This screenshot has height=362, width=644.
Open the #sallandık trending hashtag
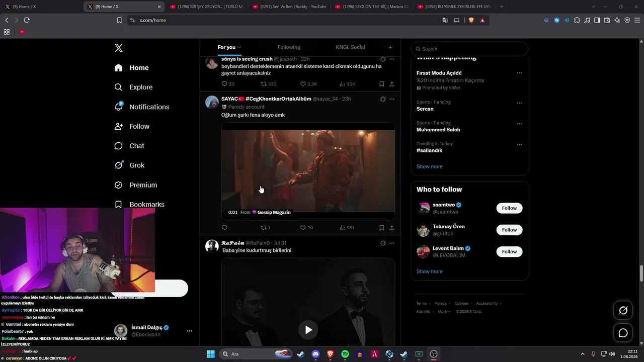click(x=429, y=150)
